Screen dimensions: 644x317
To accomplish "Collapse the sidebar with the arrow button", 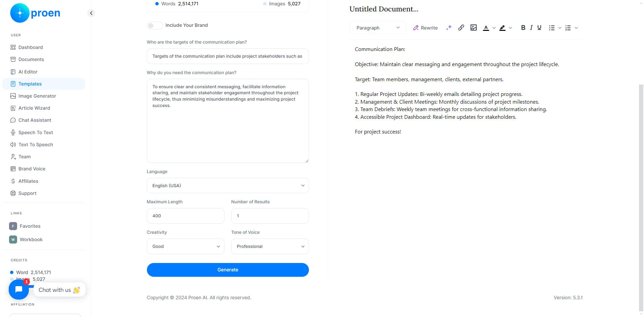I will coord(91,13).
